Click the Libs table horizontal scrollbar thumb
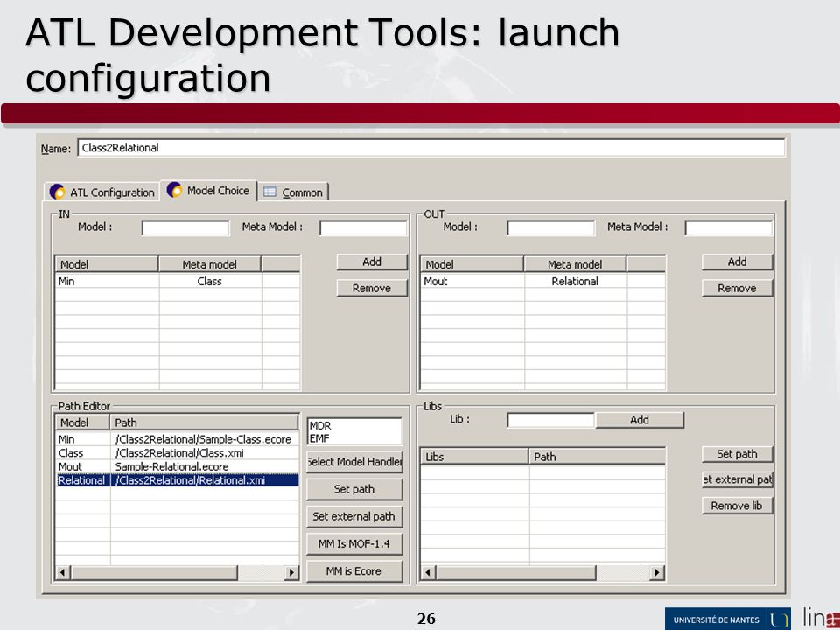Screen dimensions: 840x630 516,572
